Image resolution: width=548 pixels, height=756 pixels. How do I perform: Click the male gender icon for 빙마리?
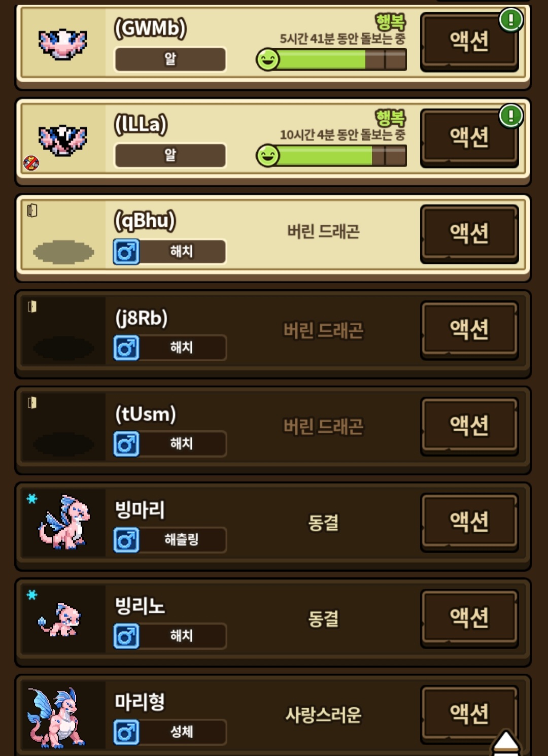(126, 540)
